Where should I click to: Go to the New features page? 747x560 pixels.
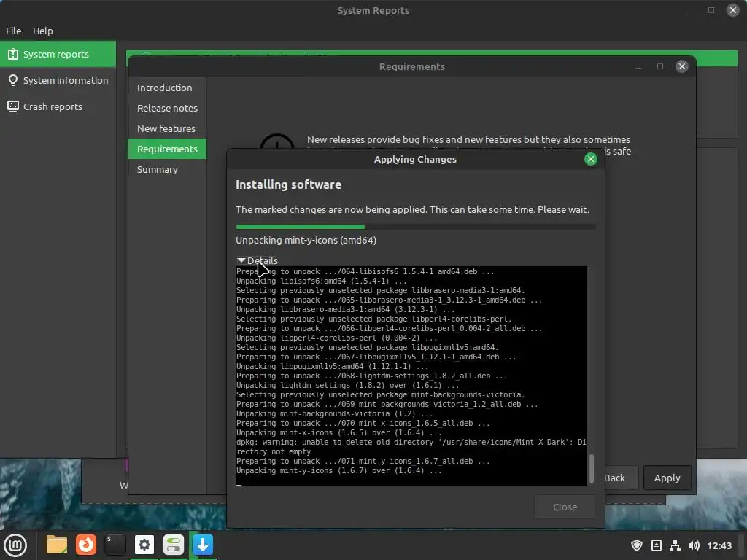point(167,128)
